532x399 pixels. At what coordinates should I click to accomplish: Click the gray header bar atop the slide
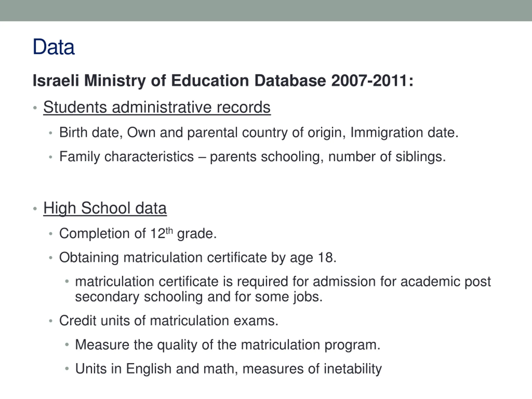[266, 11]
